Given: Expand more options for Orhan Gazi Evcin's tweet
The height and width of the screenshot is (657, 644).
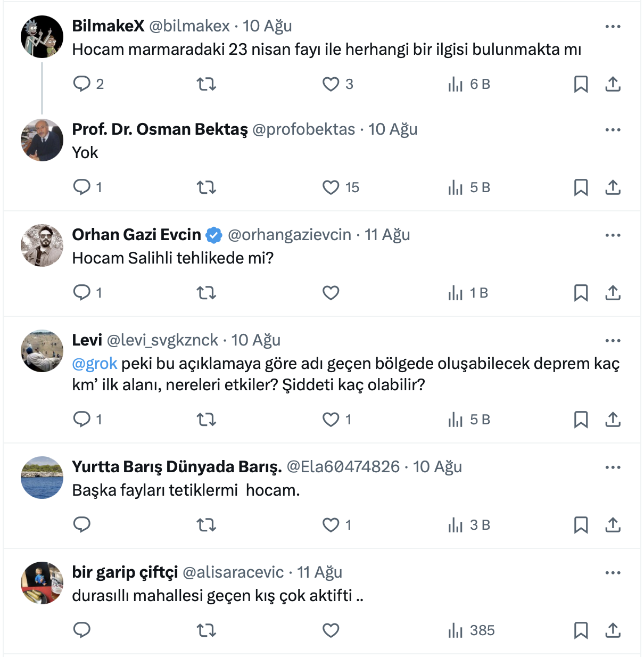Looking at the screenshot, I should coord(613,235).
